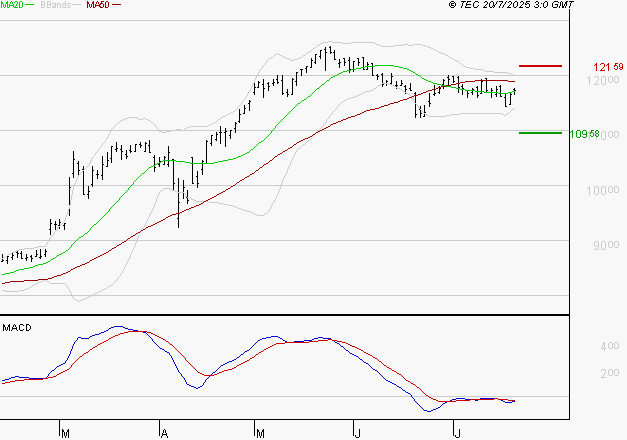Click the first J month marker
627x440 pixels.
tap(357, 433)
